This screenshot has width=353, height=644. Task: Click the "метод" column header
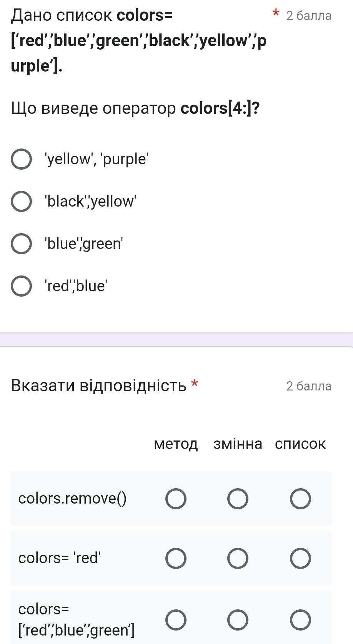(x=176, y=444)
